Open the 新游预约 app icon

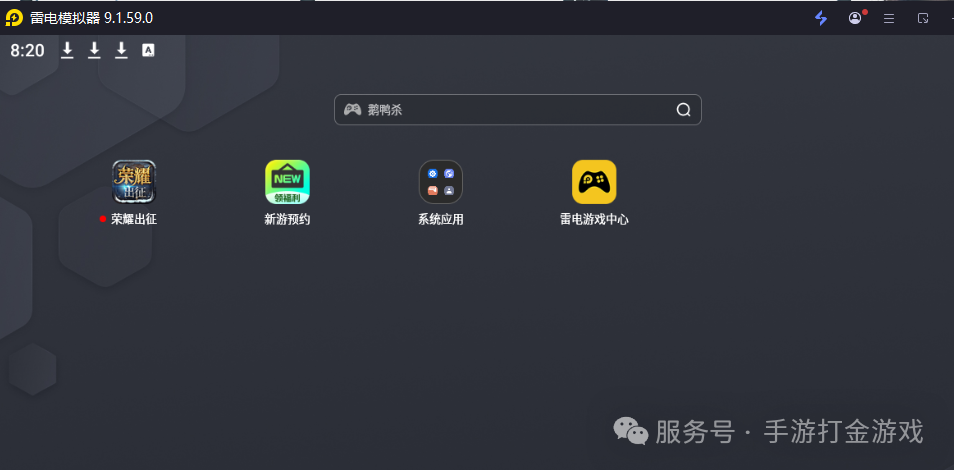[x=287, y=181]
